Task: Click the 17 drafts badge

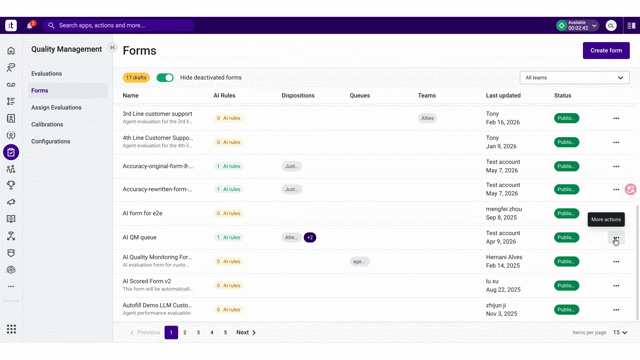Action: pos(136,78)
